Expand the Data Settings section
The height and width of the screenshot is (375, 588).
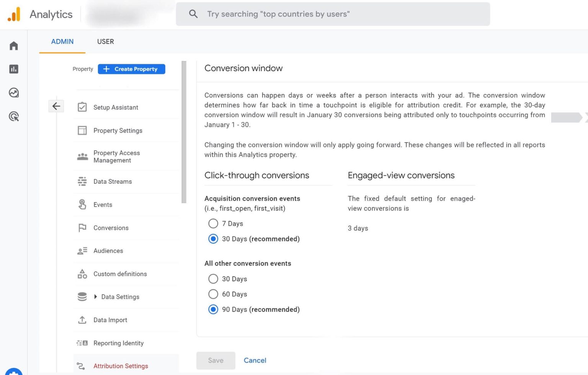[95, 297]
